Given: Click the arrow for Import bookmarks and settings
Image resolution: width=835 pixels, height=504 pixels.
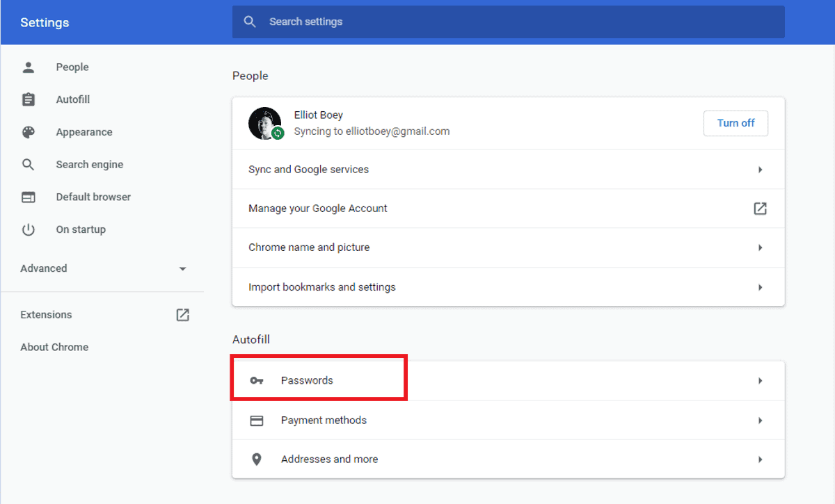Looking at the screenshot, I should tap(760, 287).
